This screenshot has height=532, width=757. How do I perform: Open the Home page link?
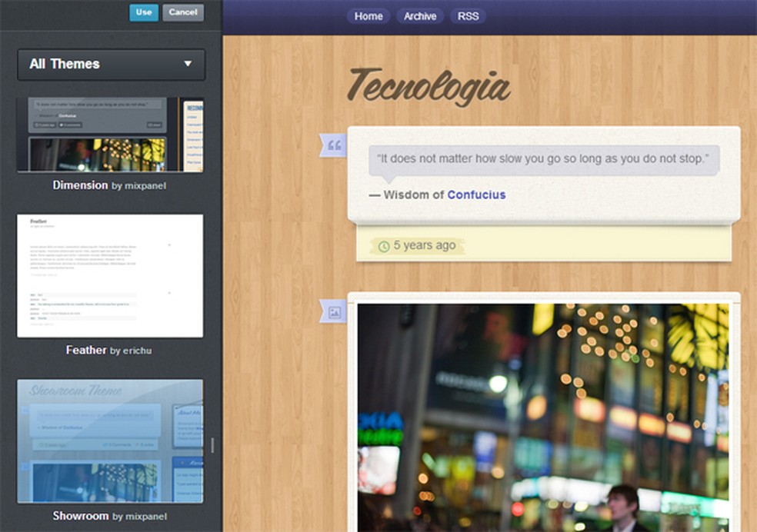pos(368,16)
